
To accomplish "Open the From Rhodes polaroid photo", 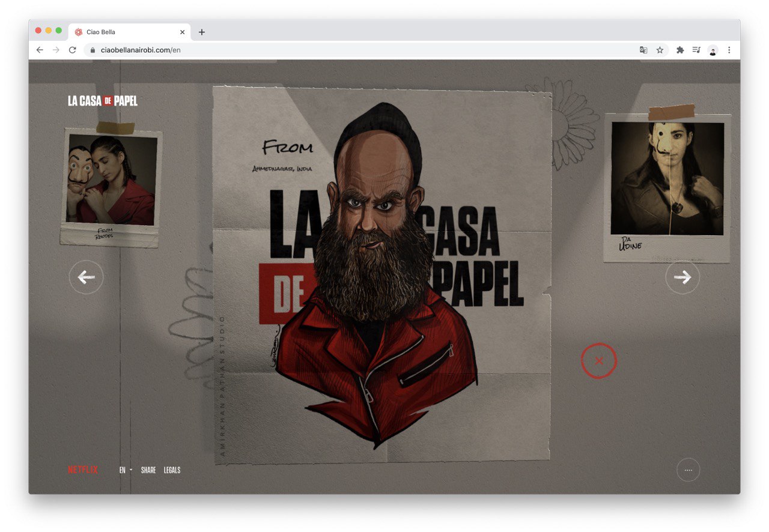I will tap(111, 187).
